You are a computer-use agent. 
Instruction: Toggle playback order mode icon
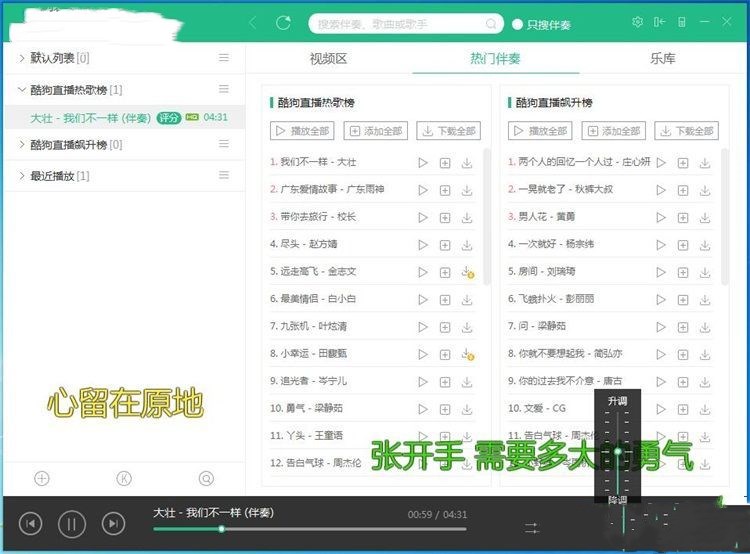click(x=531, y=528)
